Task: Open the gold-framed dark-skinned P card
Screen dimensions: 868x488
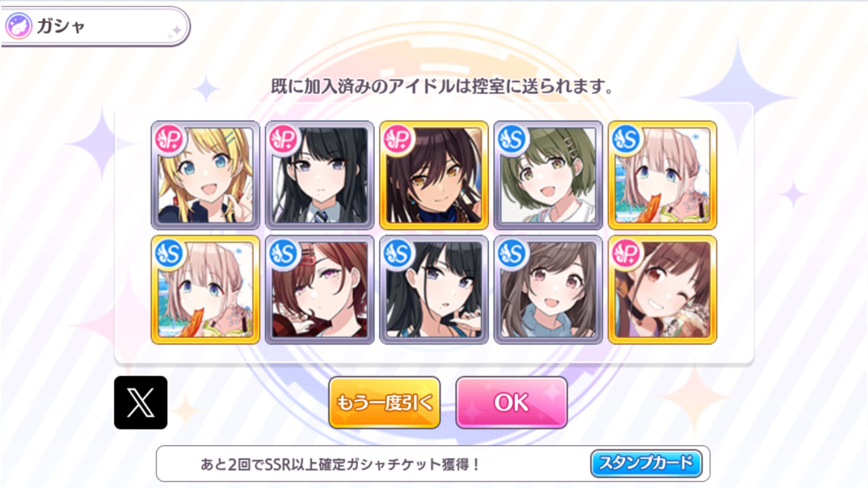Action: coord(434,175)
